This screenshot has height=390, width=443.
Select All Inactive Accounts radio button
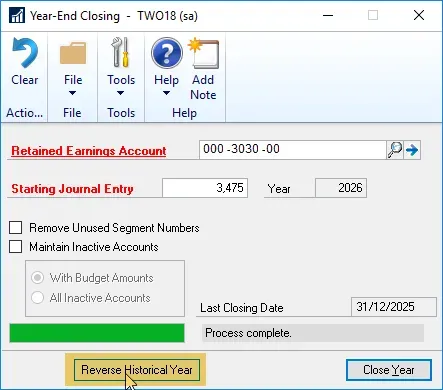(37, 297)
